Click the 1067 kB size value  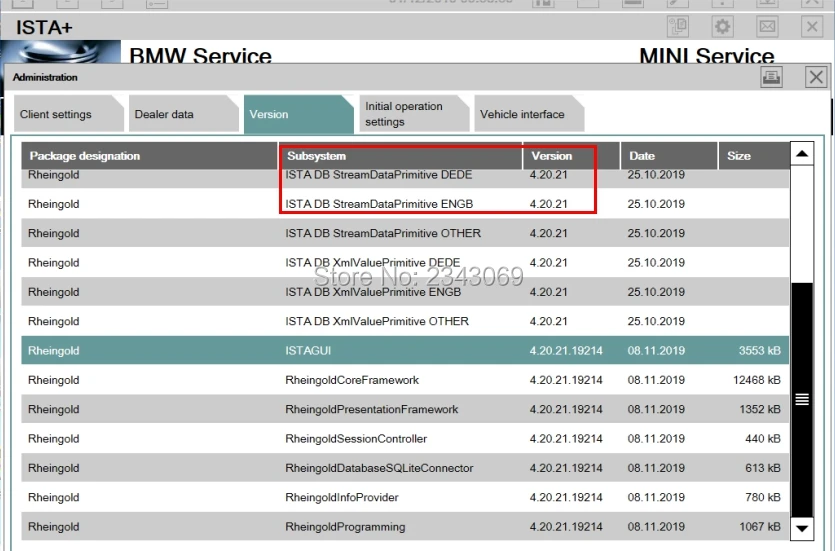[x=760, y=527]
